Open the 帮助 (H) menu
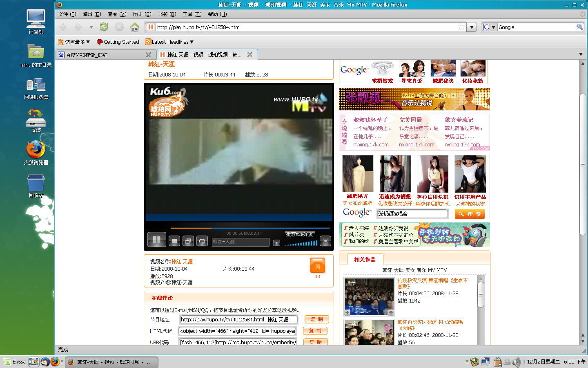The image size is (588, 368). (x=217, y=14)
